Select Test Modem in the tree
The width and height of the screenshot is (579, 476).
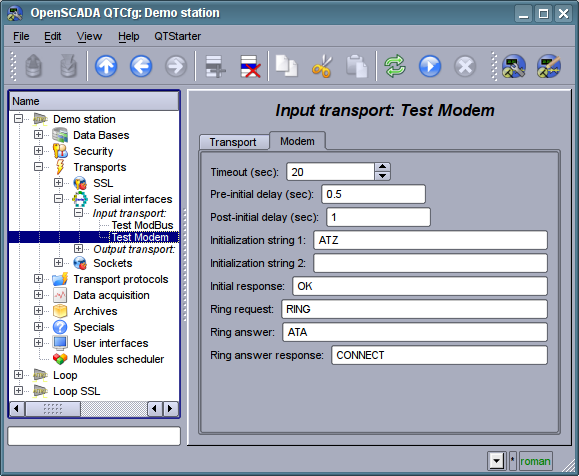140,237
